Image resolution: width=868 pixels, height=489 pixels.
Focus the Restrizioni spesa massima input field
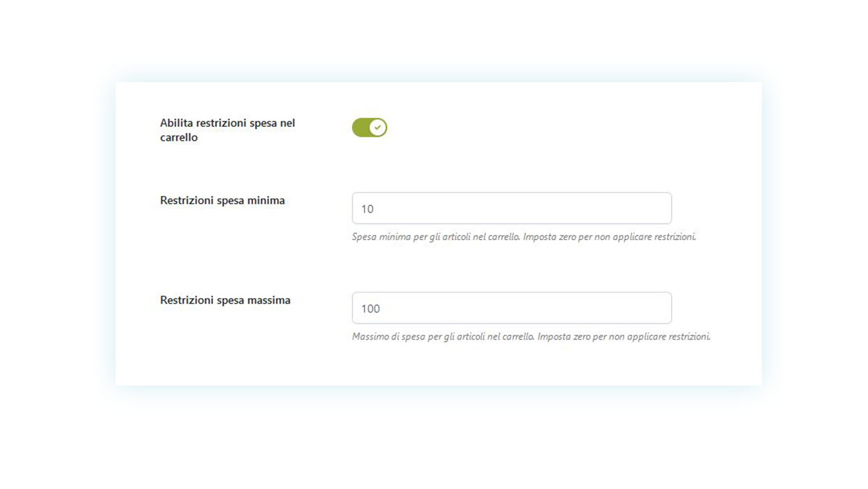point(511,308)
